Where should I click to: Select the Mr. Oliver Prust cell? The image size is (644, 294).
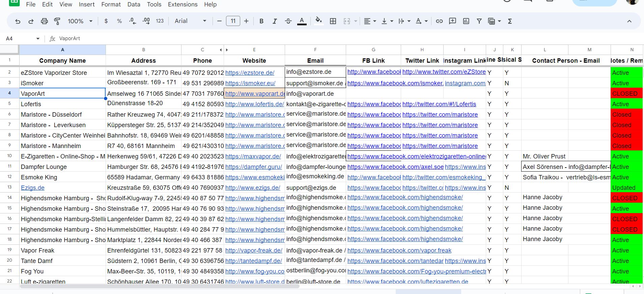(545, 156)
